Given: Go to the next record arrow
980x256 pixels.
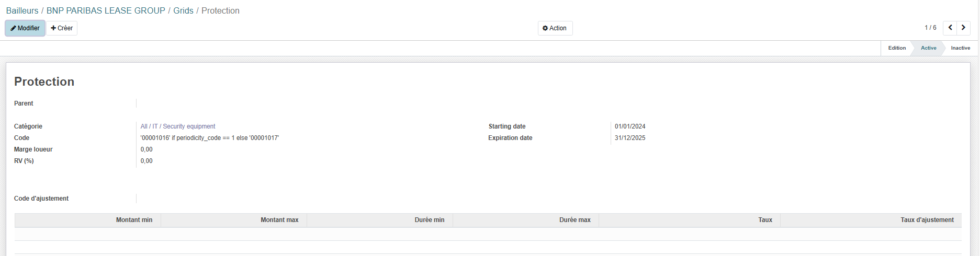Looking at the screenshot, I should coord(963,28).
